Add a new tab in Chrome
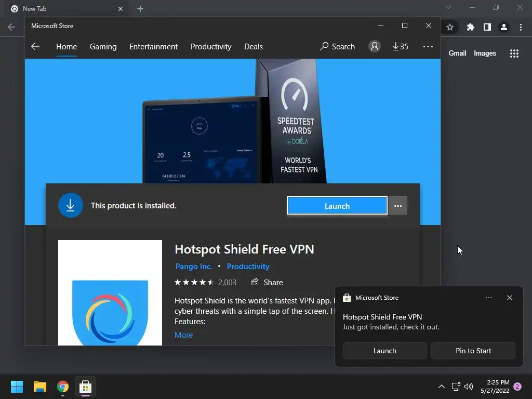The width and height of the screenshot is (532, 399). 140,9
